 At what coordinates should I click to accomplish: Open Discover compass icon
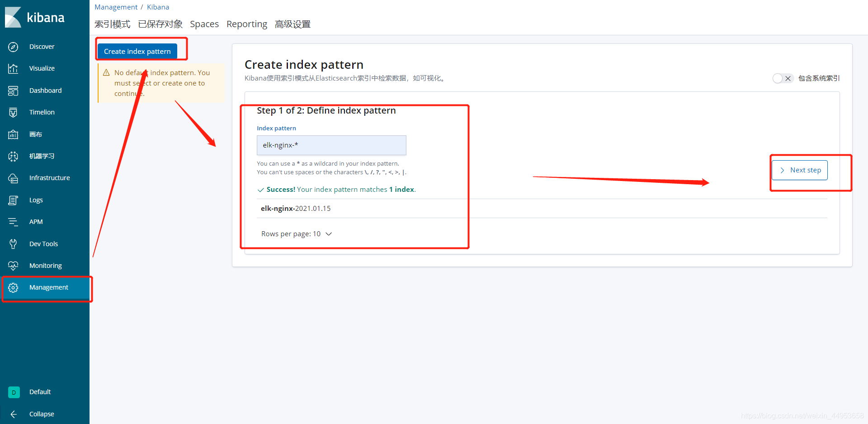click(13, 47)
